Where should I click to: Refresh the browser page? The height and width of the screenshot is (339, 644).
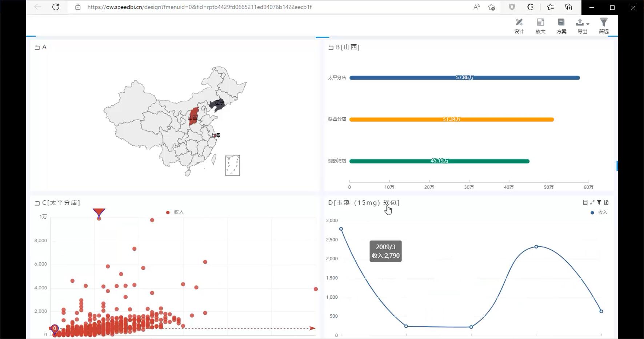click(56, 7)
